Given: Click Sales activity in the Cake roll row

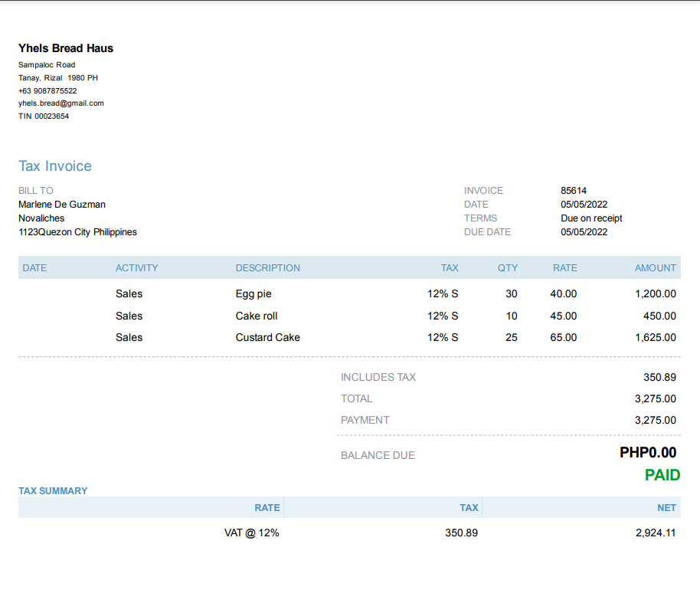Looking at the screenshot, I should pos(129,316).
